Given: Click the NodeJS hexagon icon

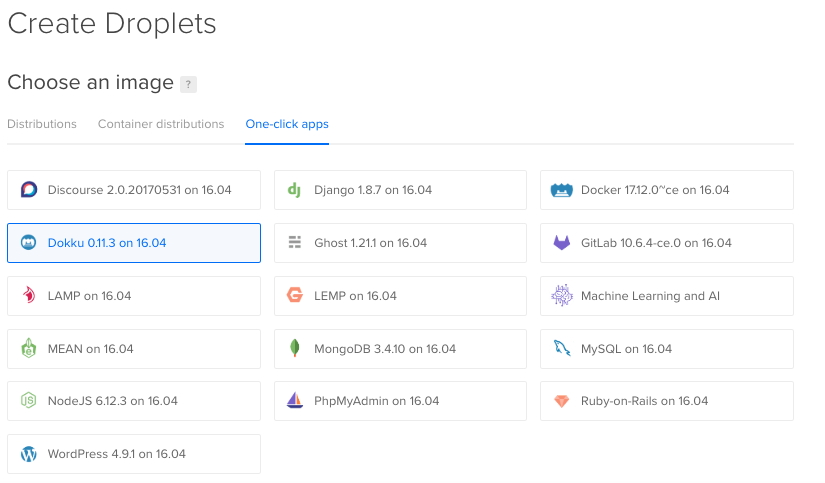Looking at the screenshot, I should tap(29, 401).
